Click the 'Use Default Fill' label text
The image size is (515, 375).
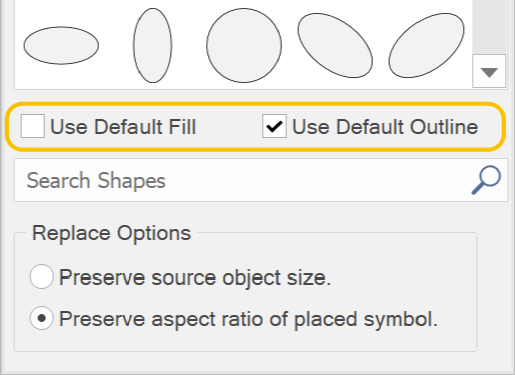(x=123, y=127)
